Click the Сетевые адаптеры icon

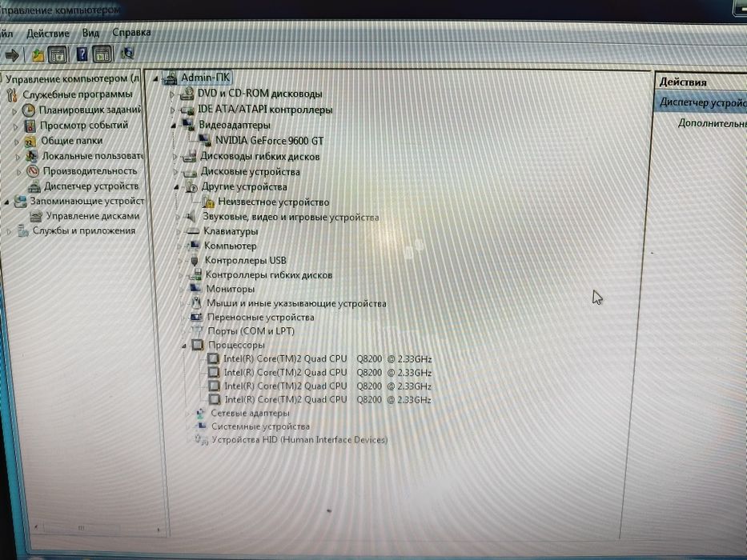[x=201, y=413]
